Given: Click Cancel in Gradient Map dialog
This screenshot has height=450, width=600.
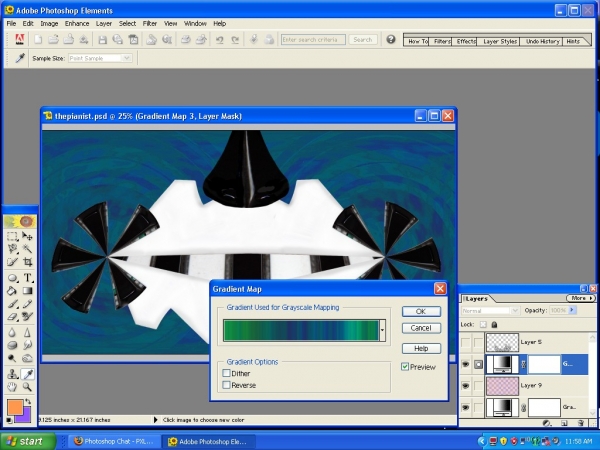Looking at the screenshot, I should [421, 328].
